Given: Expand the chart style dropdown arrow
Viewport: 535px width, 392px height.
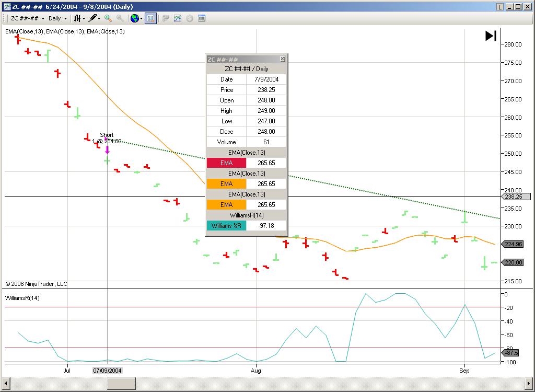Looking at the screenshot, I should tap(84, 18).
